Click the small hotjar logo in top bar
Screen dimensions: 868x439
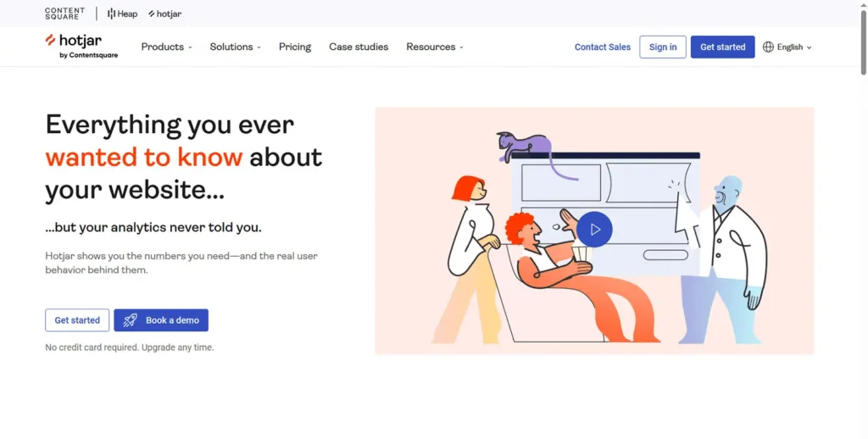(165, 14)
